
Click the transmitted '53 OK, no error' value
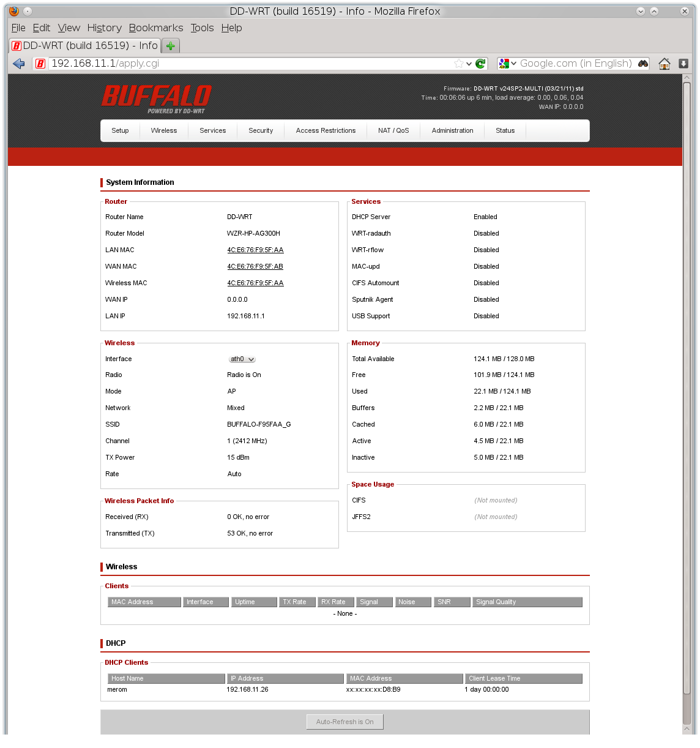point(250,534)
